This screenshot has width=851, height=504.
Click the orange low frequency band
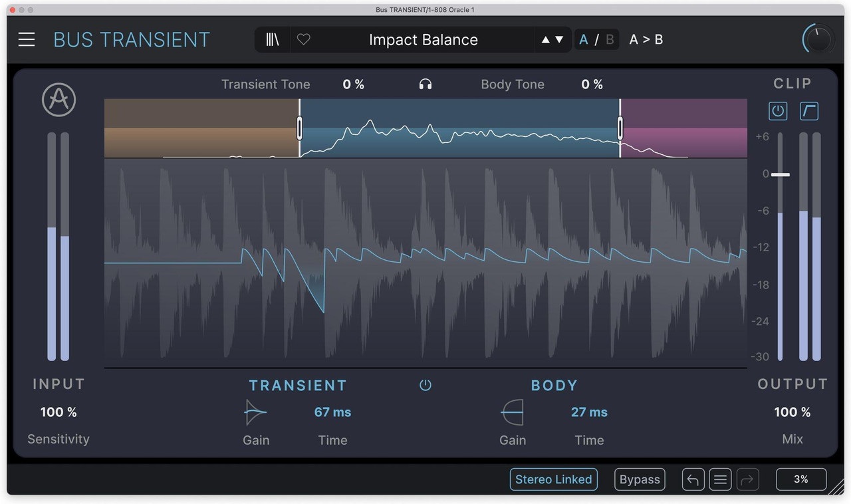(201, 128)
